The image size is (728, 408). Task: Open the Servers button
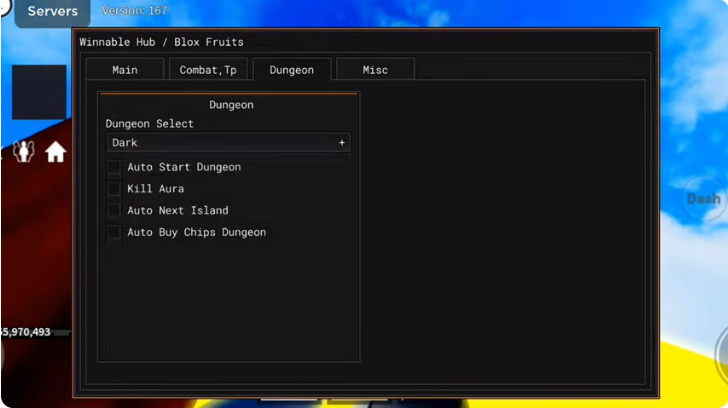[x=52, y=12]
